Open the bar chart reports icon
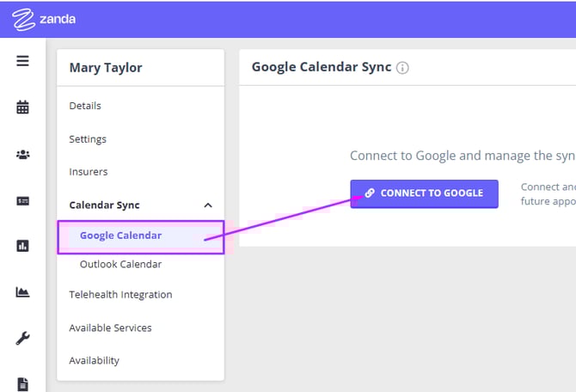Viewport: 576px width, 392px height. pos(22,246)
